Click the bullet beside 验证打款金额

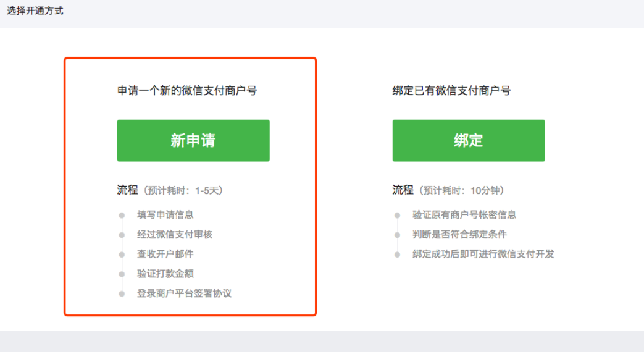(122, 274)
